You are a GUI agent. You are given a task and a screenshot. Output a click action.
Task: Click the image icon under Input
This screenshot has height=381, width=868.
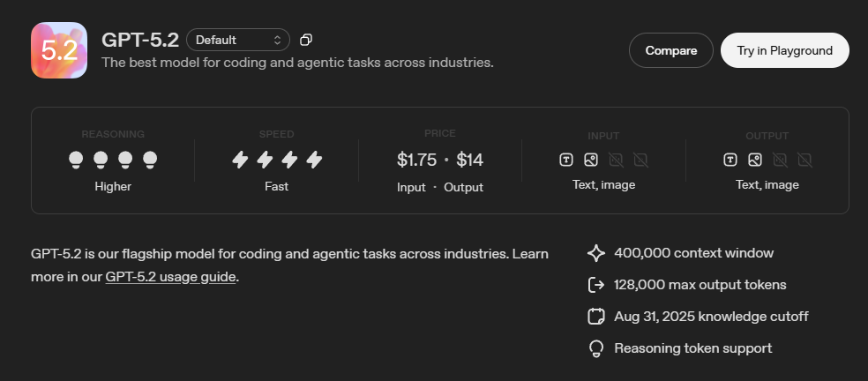click(x=591, y=160)
